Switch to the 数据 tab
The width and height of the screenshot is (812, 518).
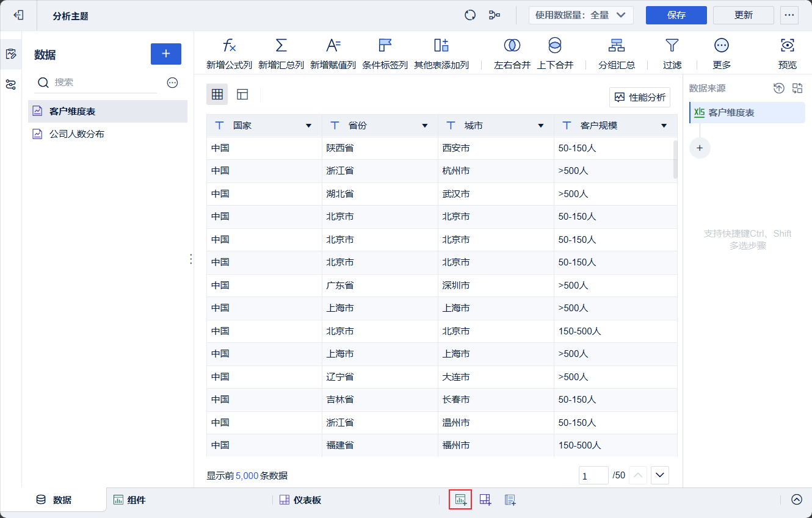[54, 500]
